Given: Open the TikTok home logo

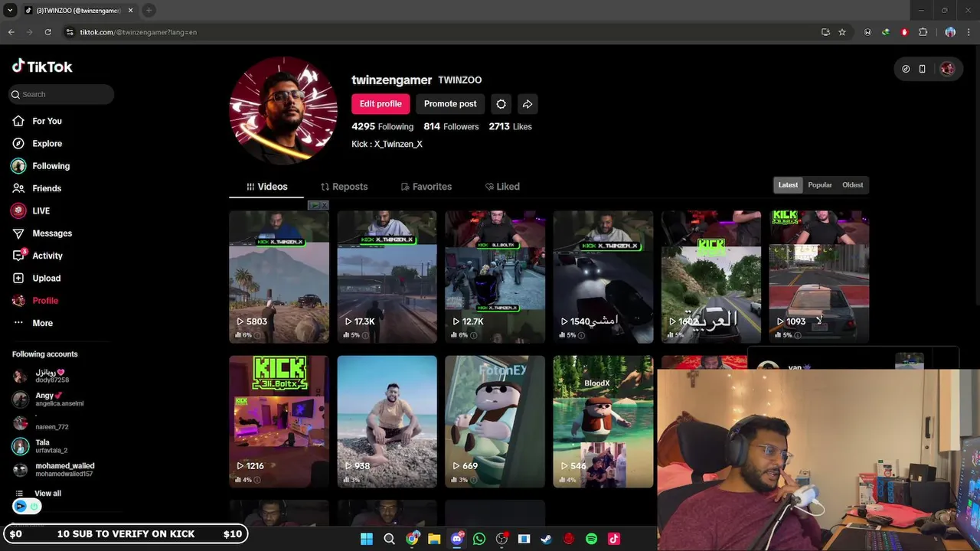Looking at the screenshot, I should coord(42,67).
